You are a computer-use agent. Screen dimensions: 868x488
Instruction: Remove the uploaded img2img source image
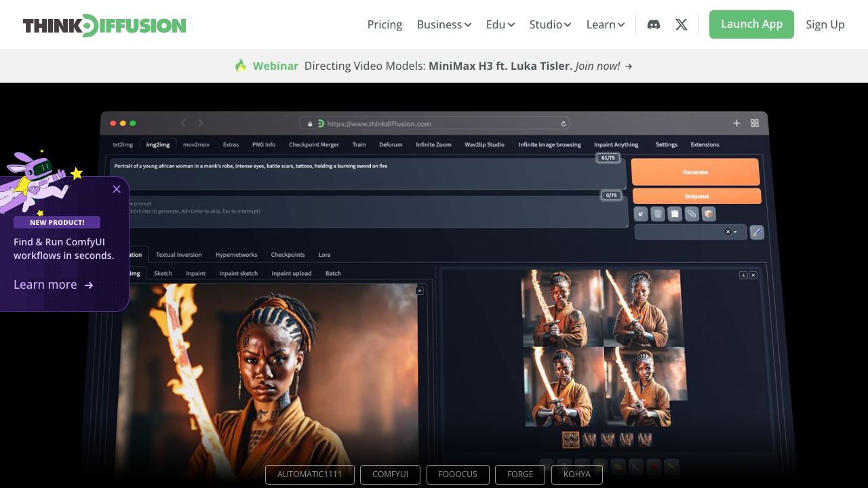click(x=420, y=291)
